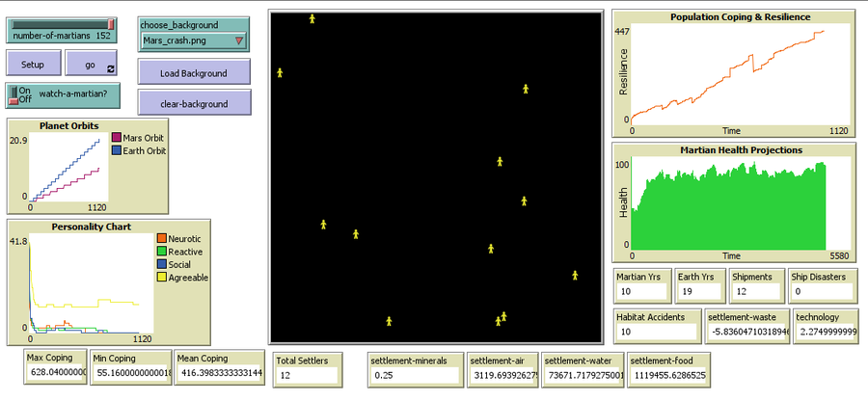Click the Planet Orbits plot area

68,167
